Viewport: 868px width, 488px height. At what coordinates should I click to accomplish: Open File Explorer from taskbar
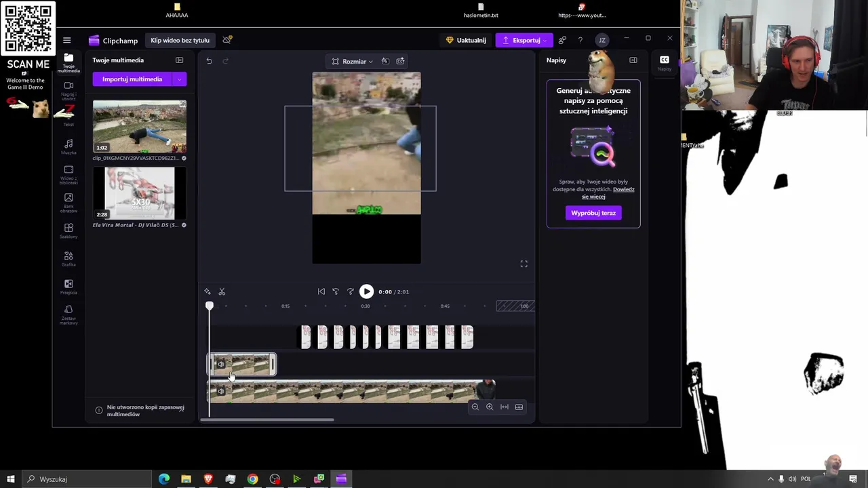pyautogui.click(x=186, y=479)
